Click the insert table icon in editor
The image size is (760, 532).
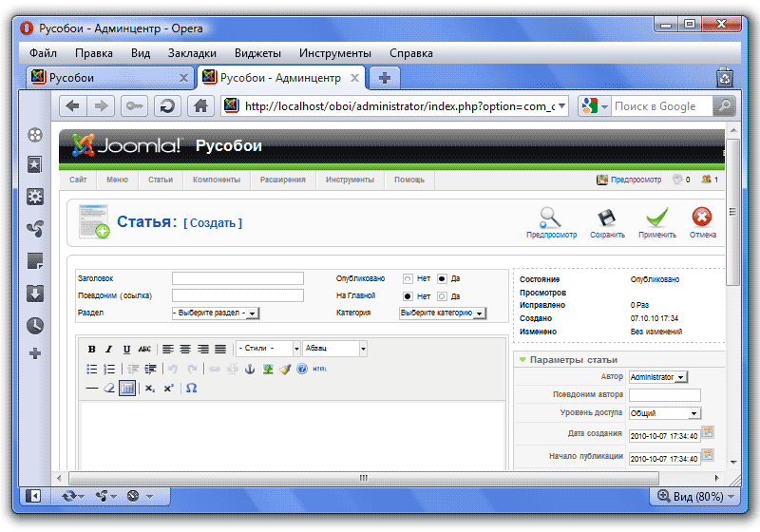click(x=126, y=388)
